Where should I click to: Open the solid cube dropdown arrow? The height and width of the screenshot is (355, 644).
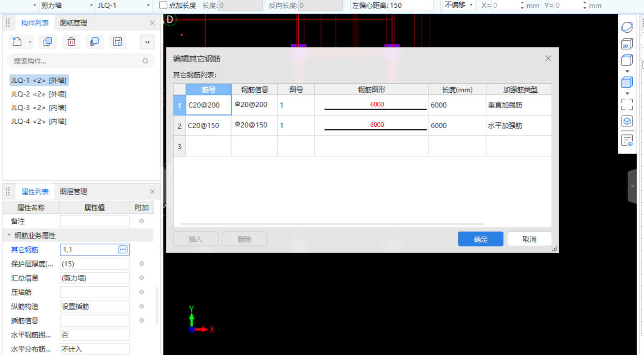[627, 94]
